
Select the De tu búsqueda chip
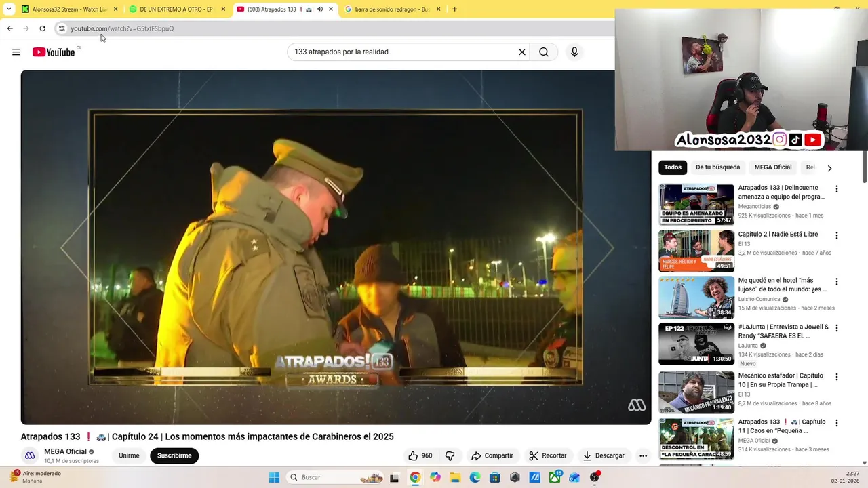point(717,167)
